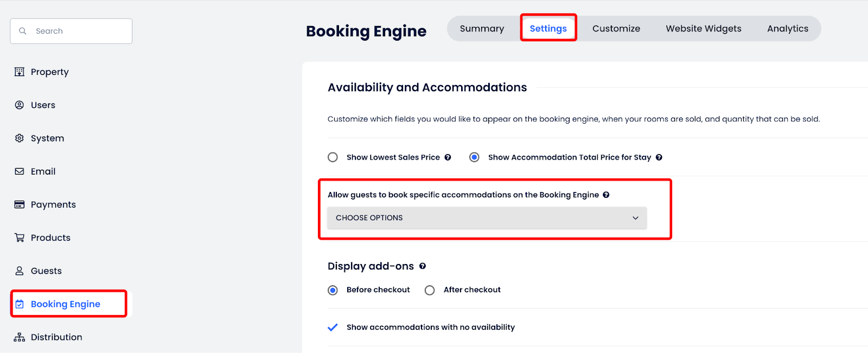
Task: Click help icon beside Display add-ons
Action: click(423, 266)
